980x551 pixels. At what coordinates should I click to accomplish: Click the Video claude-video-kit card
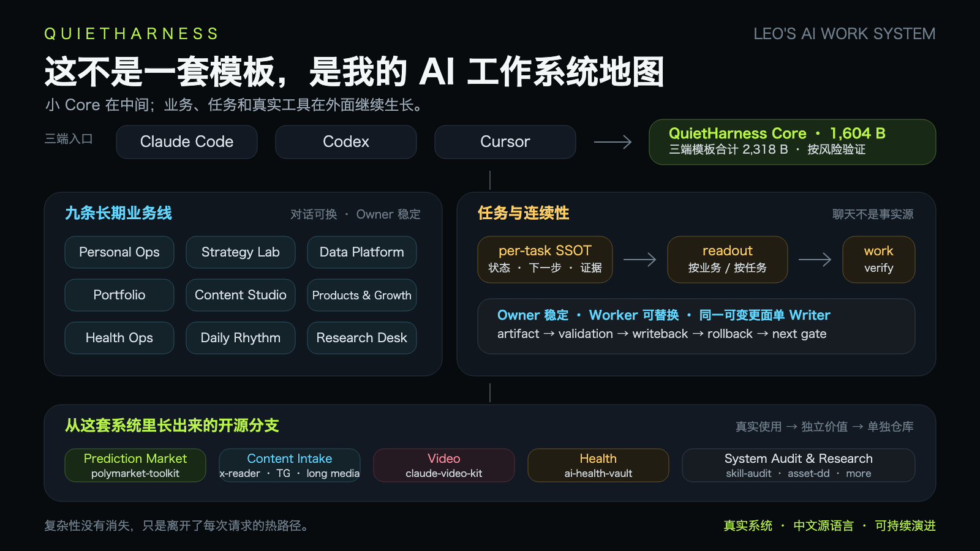(444, 465)
